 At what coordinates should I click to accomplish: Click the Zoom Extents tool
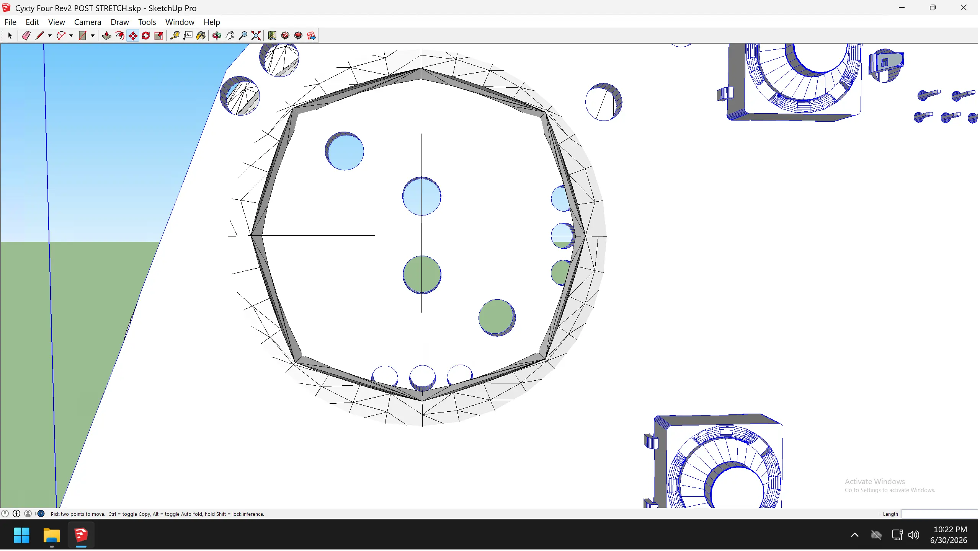(x=256, y=36)
